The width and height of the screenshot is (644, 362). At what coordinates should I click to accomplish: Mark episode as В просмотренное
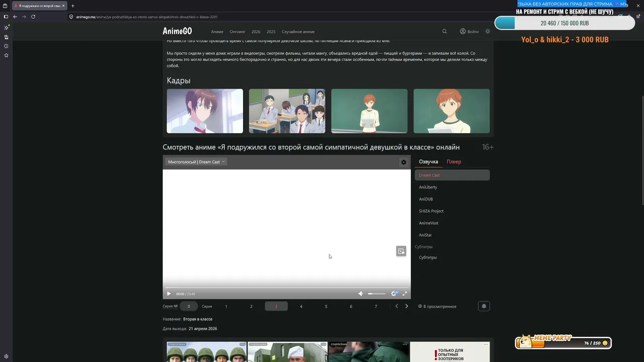point(437,306)
